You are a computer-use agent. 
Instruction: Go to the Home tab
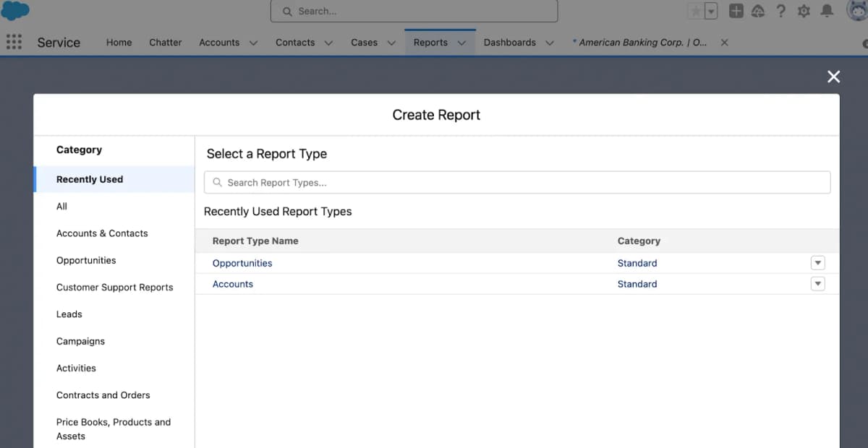[119, 43]
